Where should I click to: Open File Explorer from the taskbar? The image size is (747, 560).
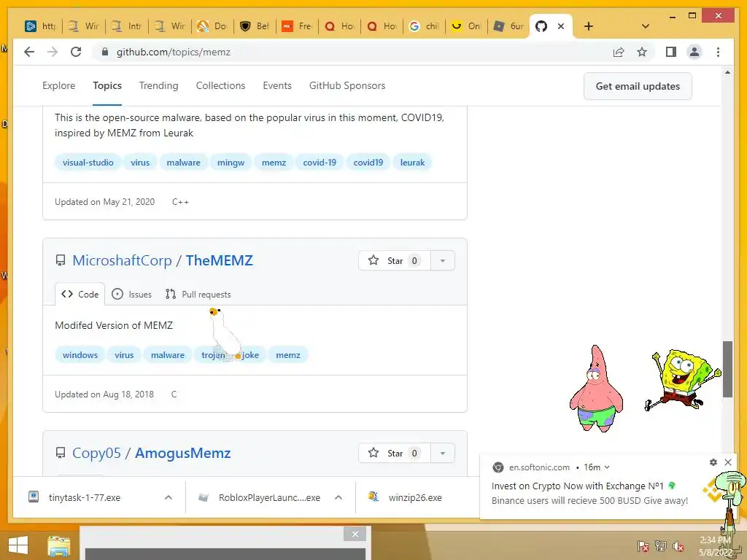[x=58, y=545]
